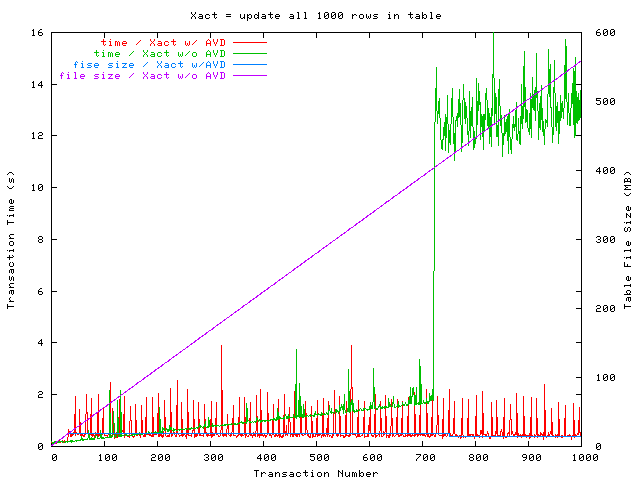Select legend entry 'time / Xact w/o AVD'

(160, 53)
